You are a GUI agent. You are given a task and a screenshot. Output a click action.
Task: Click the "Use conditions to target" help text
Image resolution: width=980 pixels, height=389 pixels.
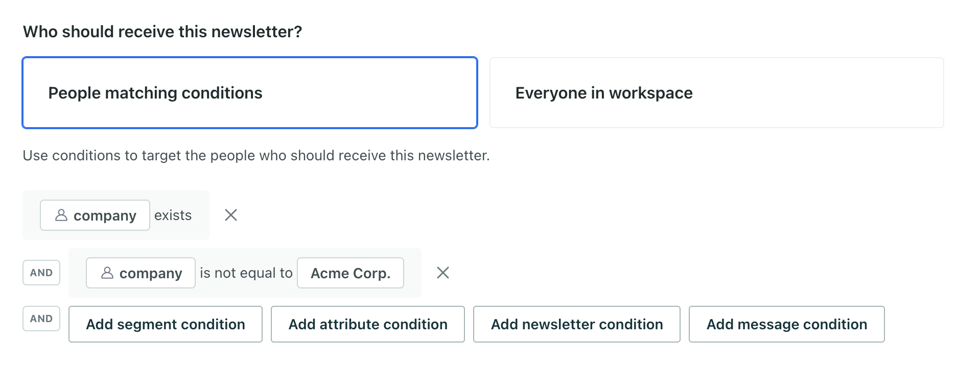point(256,155)
